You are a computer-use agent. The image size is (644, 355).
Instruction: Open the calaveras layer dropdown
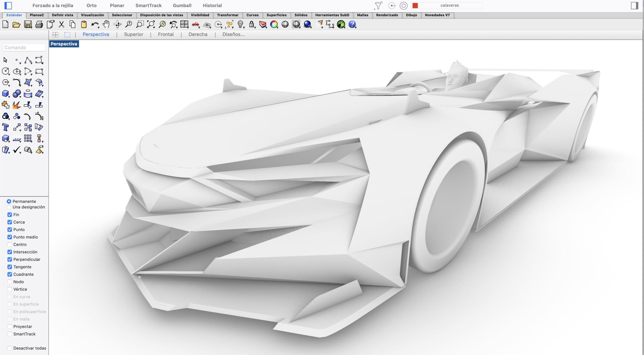pyautogui.click(x=450, y=5)
